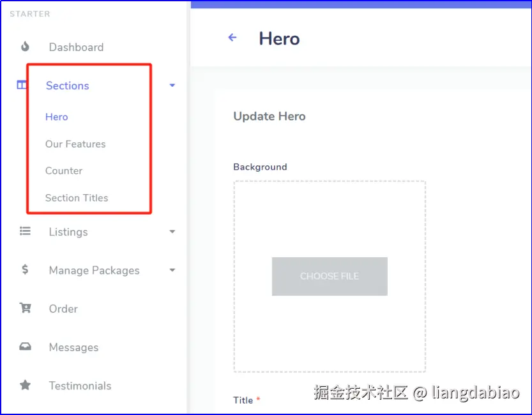The width and height of the screenshot is (532, 415).
Task: Go to the Testimonials page
Action: click(x=80, y=386)
